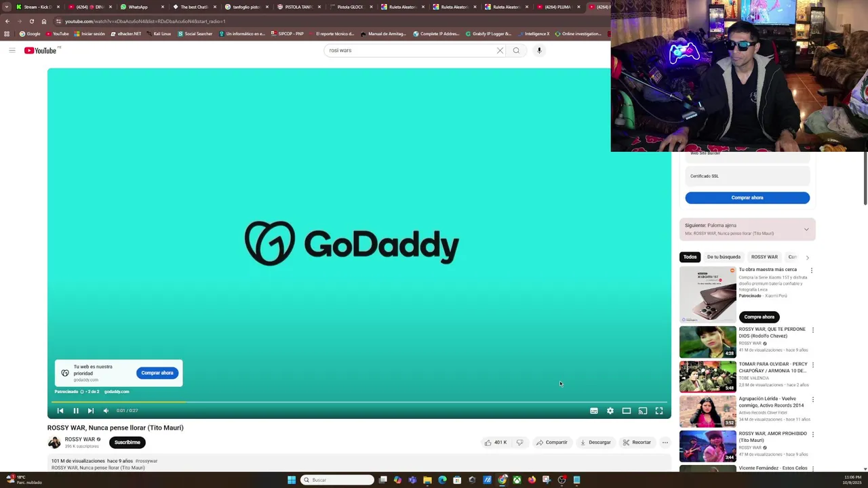This screenshot has height=488, width=868.
Task: Open Agrupación Lérida video thumbnail
Action: click(x=707, y=411)
